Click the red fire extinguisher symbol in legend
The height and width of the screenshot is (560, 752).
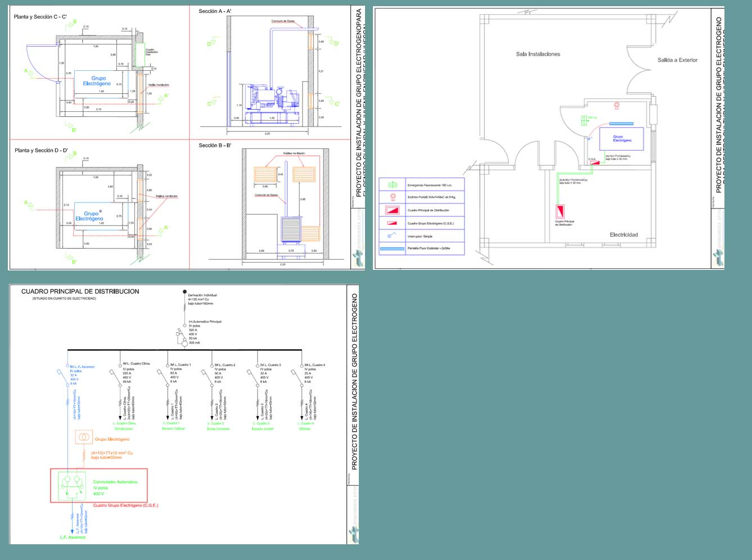[x=393, y=197]
